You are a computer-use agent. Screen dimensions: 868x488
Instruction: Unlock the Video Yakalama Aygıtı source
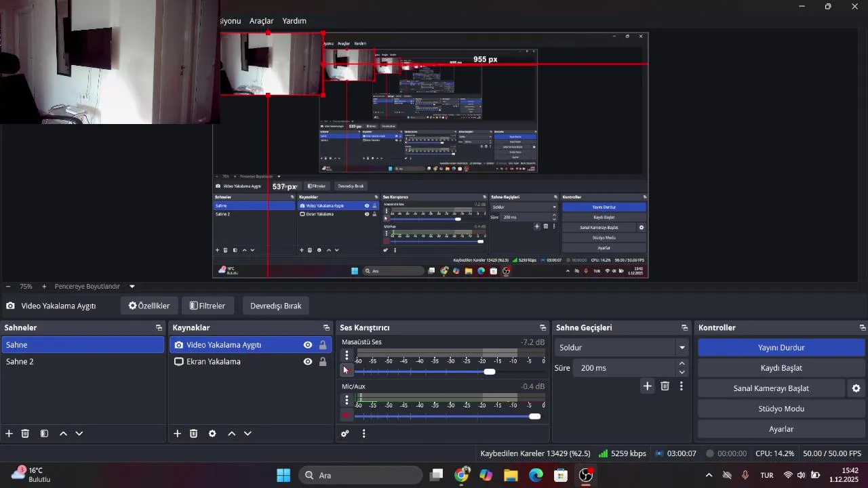323,345
